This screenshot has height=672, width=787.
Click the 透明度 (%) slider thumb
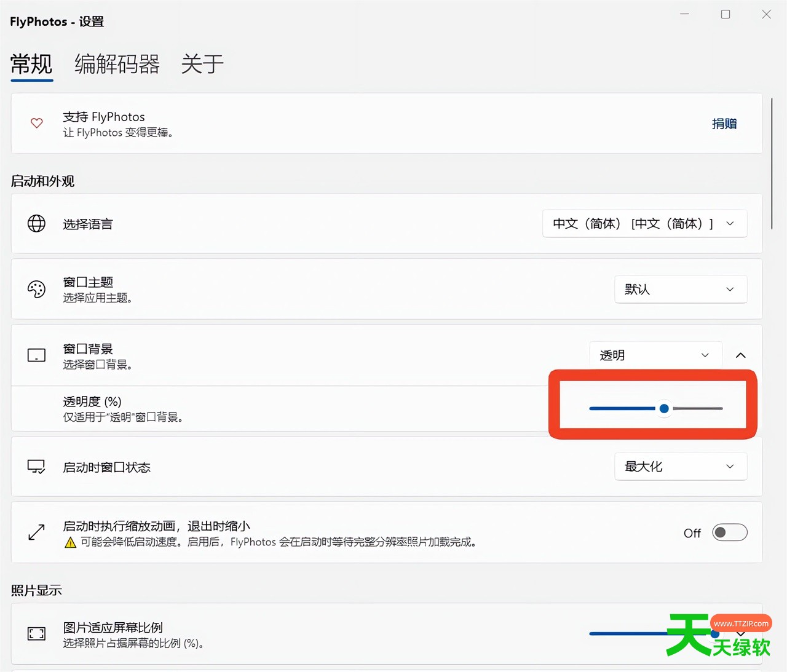click(664, 408)
